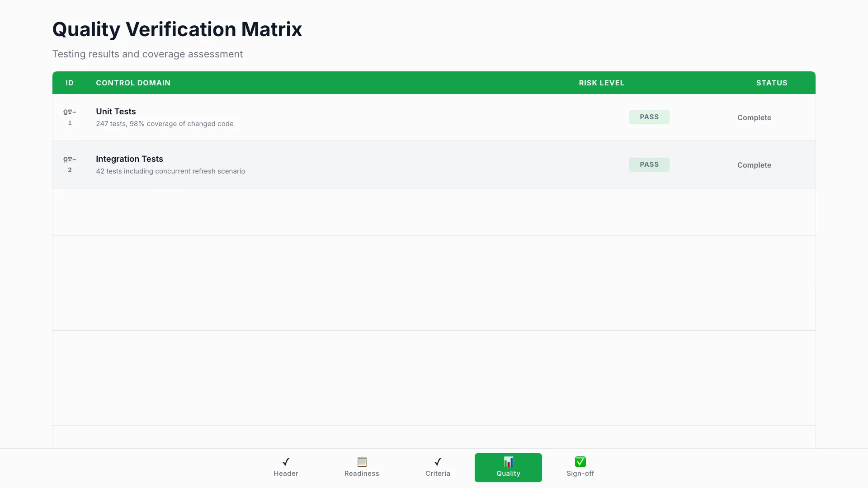Click the Quality bar chart icon
The height and width of the screenshot is (488, 868).
(x=508, y=462)
